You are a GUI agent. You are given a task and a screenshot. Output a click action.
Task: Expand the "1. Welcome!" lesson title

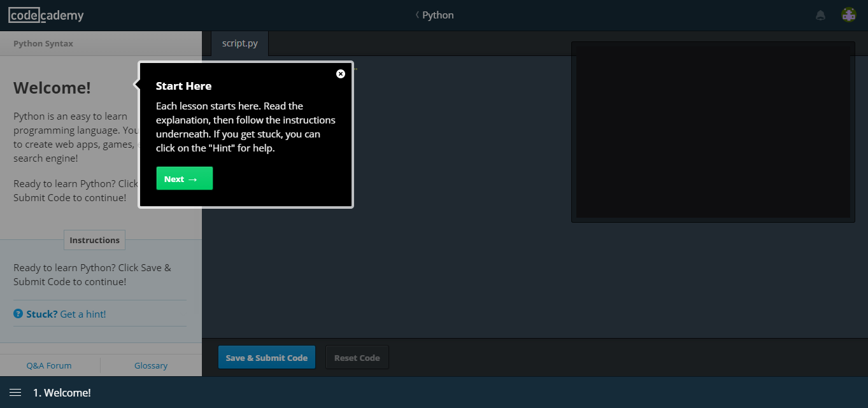coord(62,393)
